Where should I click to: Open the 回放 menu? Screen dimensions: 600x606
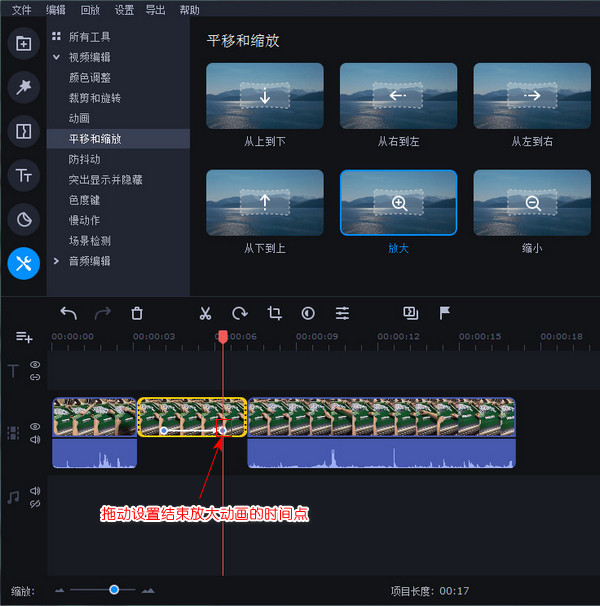pyautogui.click(x=90, y=10)
